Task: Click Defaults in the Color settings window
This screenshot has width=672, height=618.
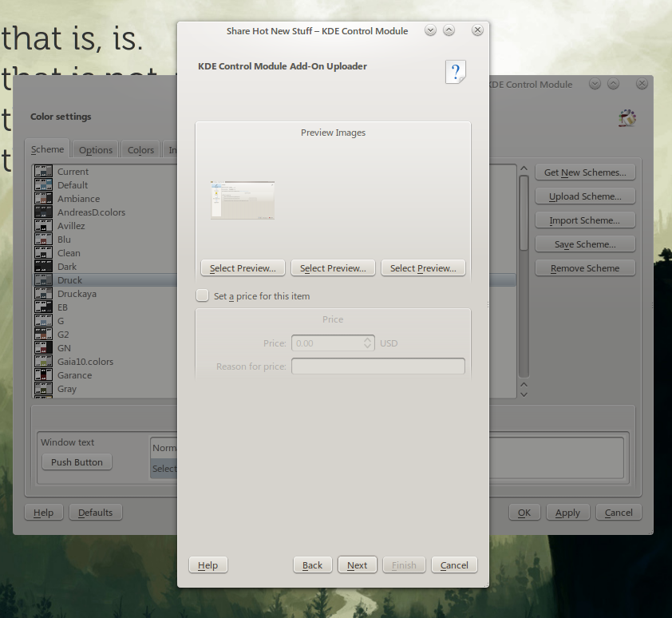Action: tap(96, 513)
